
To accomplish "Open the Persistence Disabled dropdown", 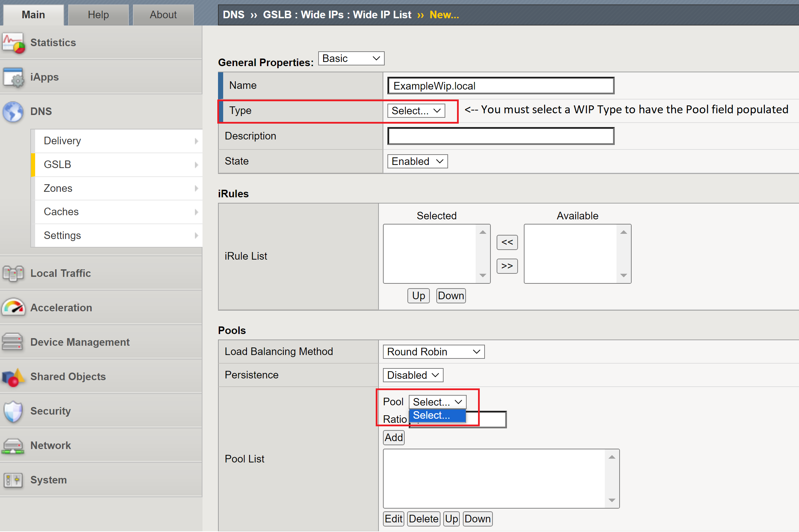I will [413, 375].
